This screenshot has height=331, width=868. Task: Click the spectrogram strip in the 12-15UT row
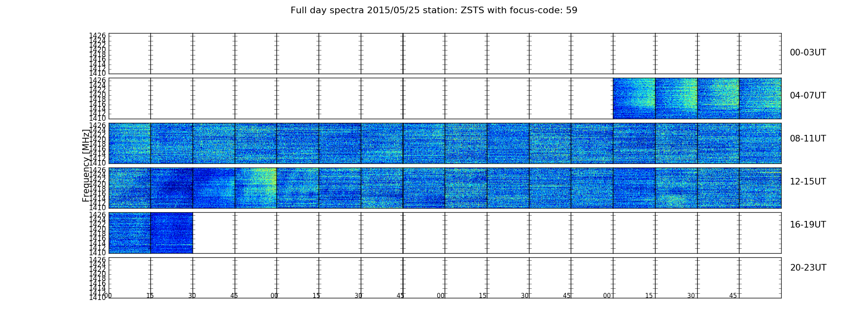pos(445,188)
